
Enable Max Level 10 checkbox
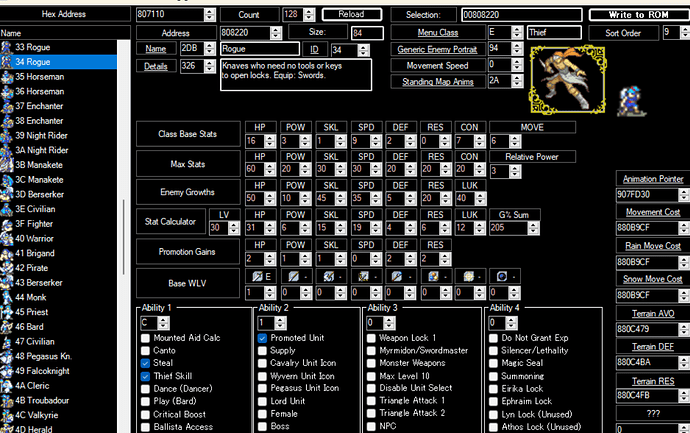(x=371, y=376)
